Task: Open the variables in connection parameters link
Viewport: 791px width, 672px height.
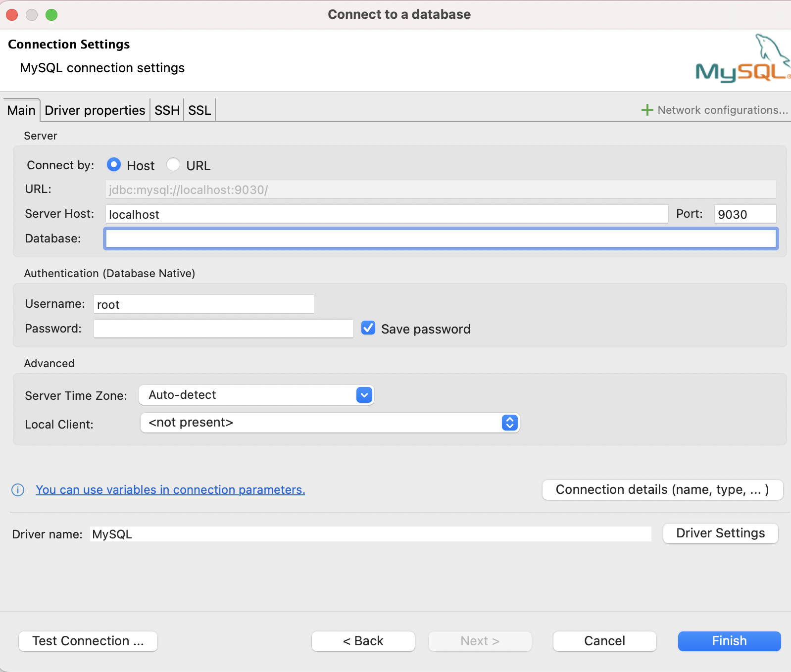Action: 170,490
